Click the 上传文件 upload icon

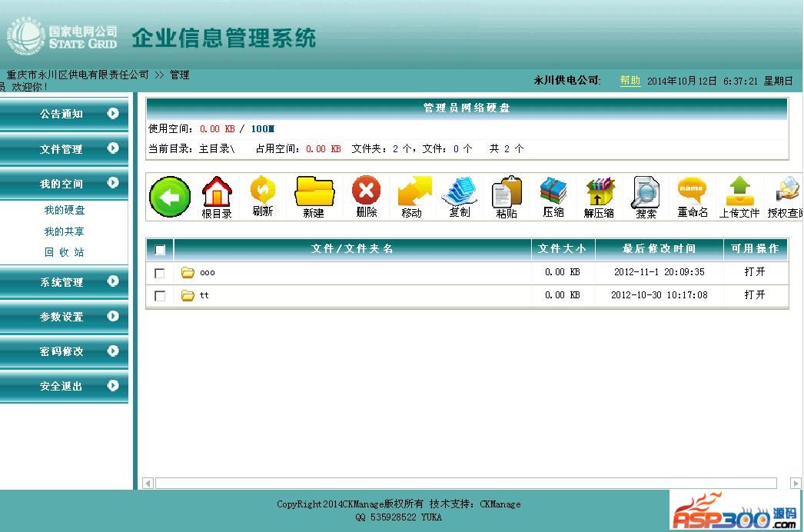point(739,198)
